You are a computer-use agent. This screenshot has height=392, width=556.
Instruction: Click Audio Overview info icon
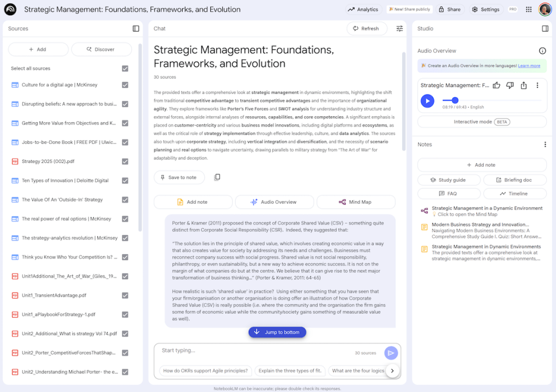tap(542, 51)
